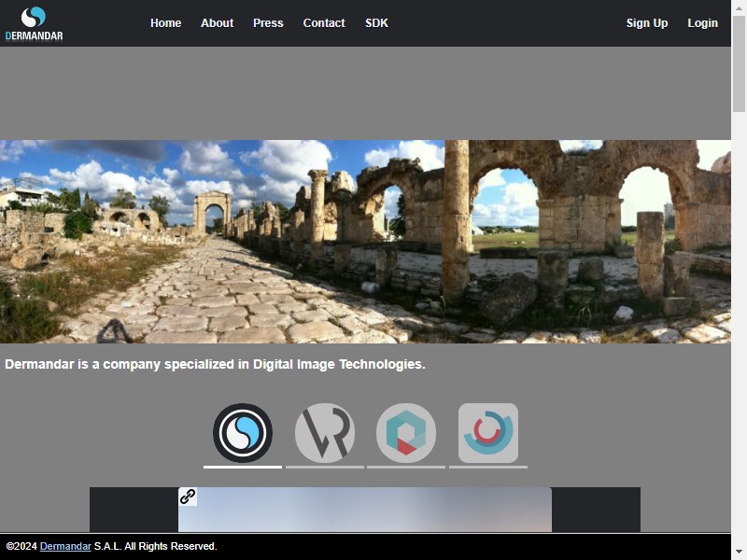
Task: Select the circular ring app icon
Action: tap(487, 433)
